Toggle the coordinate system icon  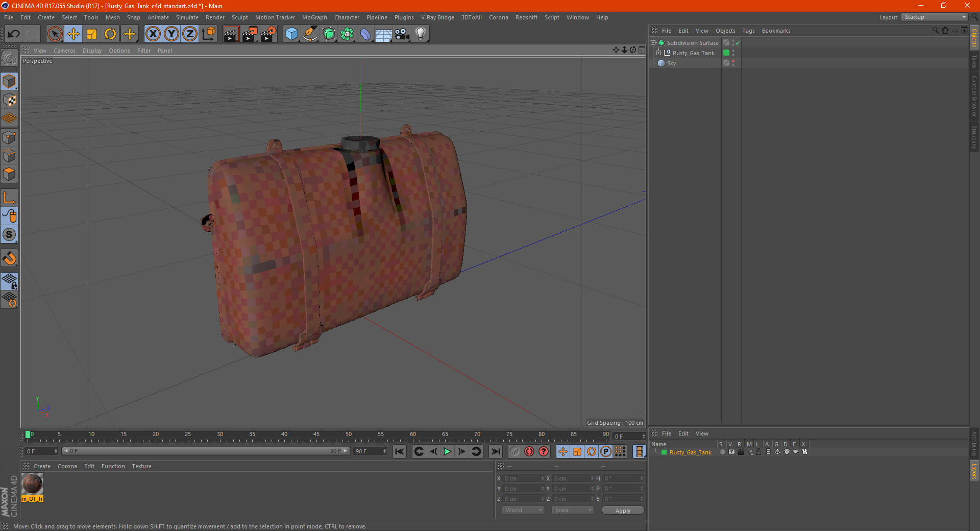[x=208, y=34]
